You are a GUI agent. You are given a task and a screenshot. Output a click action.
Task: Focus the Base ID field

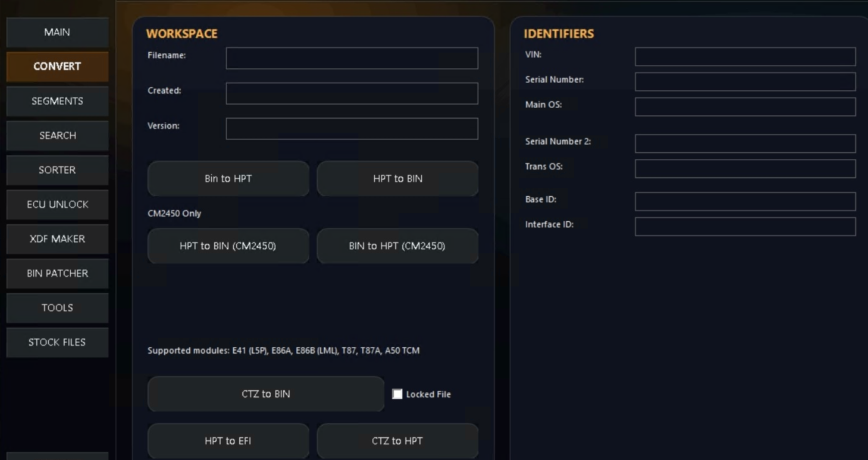(745, 201)
